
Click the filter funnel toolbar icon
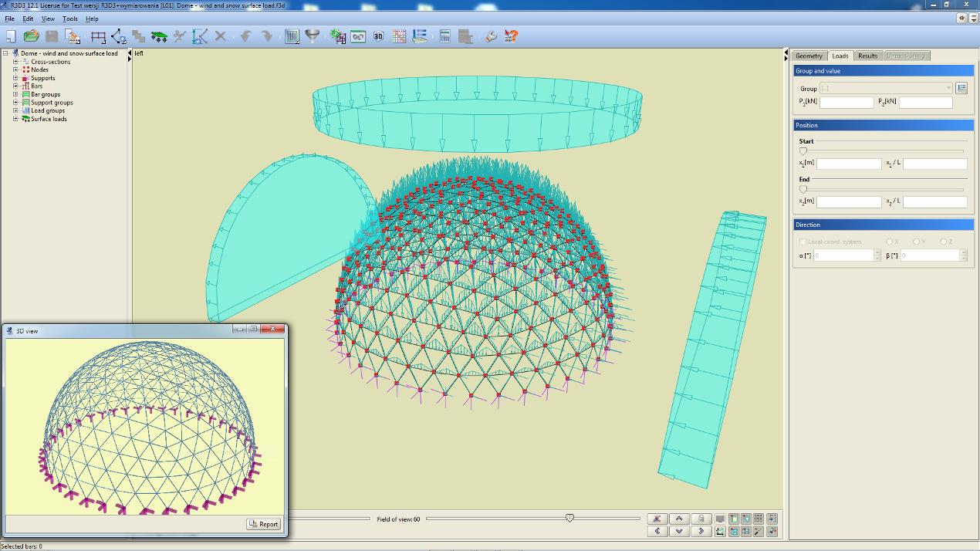[x=312, y=35]
